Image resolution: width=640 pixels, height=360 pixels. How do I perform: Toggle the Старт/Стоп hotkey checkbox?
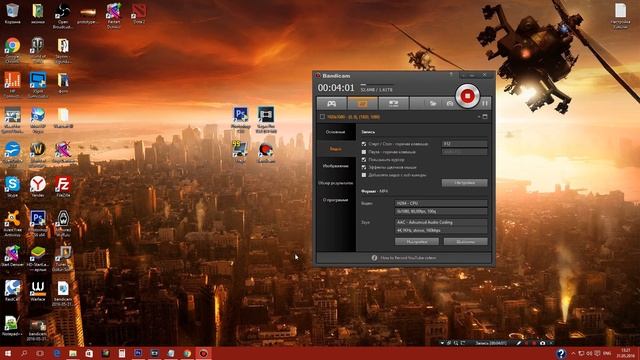[364, 144]
